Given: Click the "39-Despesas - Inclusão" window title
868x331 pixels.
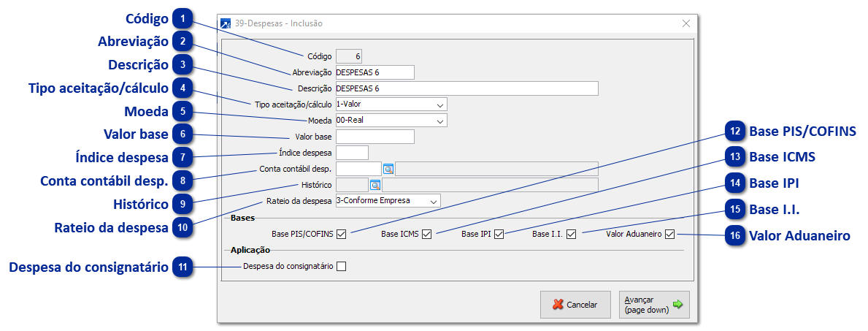Looking at the screenshot, I should click(x=278, y=24).
